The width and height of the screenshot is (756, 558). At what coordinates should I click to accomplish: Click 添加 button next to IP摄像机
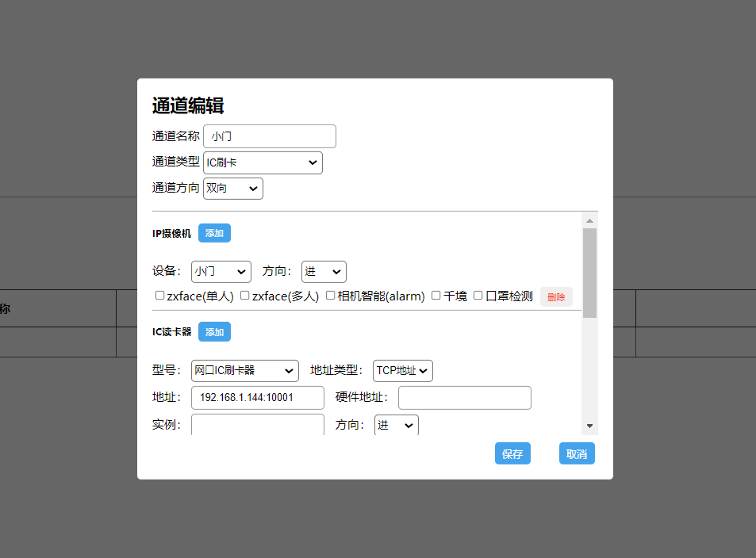tap(214, 233)
